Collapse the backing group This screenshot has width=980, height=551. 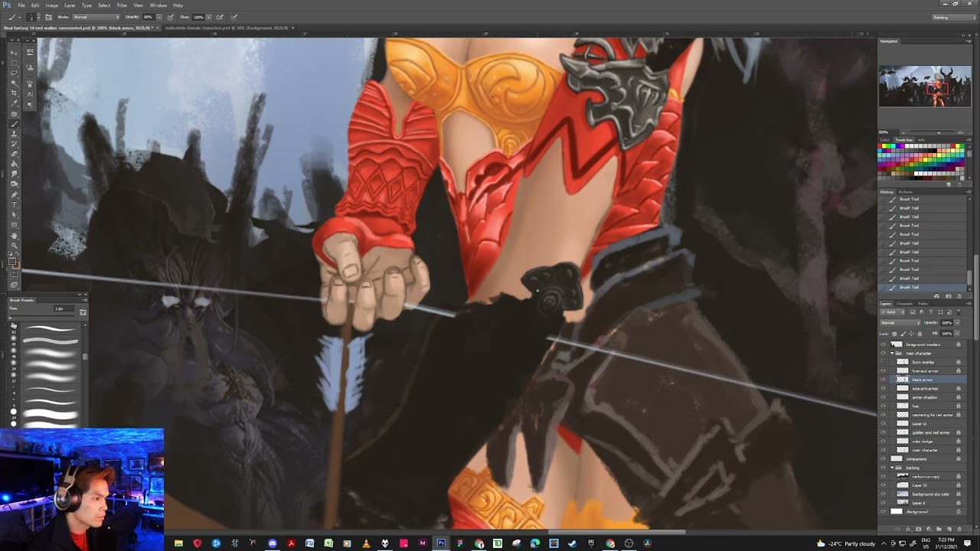(x=892, y=468)
